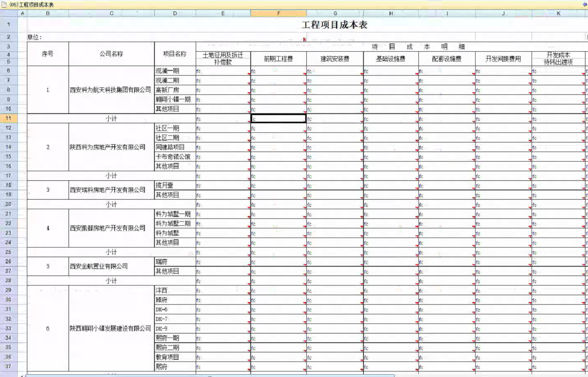This screenshot has width=588, height=377.
Task: Click the 建筑安装费 header cell
Action: 335,59
